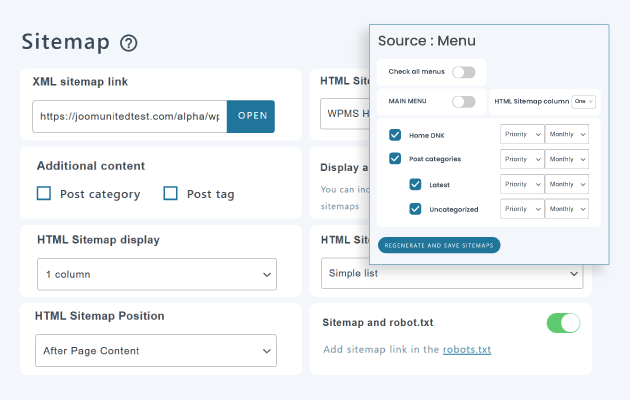Click Regenerate and Save Sitemaps button
Viewport: 630px width, 400px height.
click(x=439, y=245)
